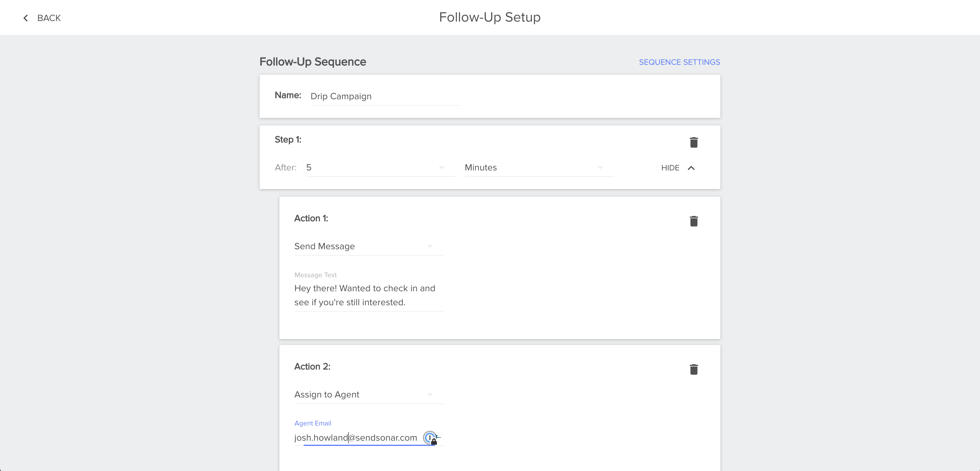Viewport: 980px width, 471px height.
Task: Collapse Step 1 with HIDE chevron
Action: [691, 168]
